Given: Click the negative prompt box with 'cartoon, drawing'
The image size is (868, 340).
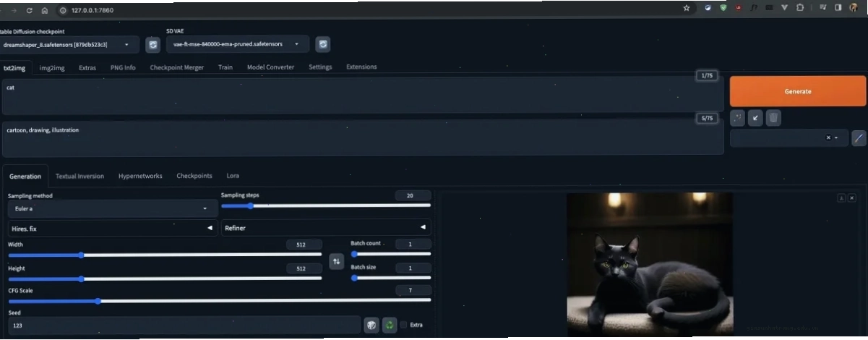Looking at the screenshot, I should [x=362, y=137].
